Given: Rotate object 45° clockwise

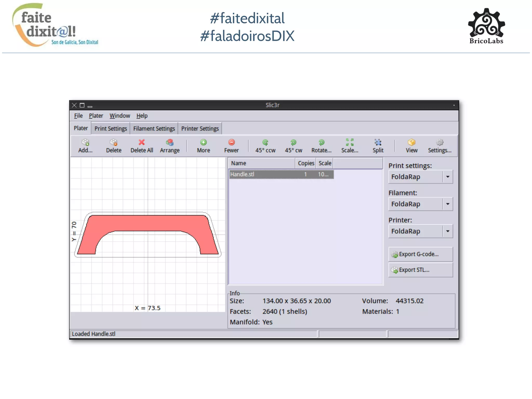Looking at the screenshot, I should (293, 143).
